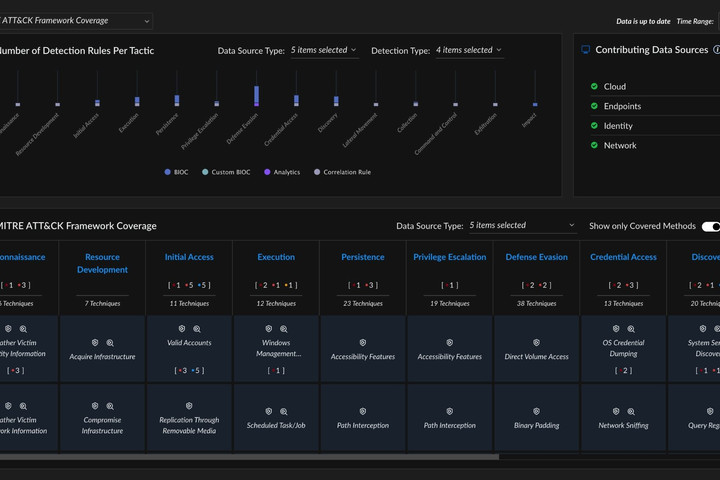Toggle Analytics series in chart legend
The image size is (720, 480).
[282, 172]
